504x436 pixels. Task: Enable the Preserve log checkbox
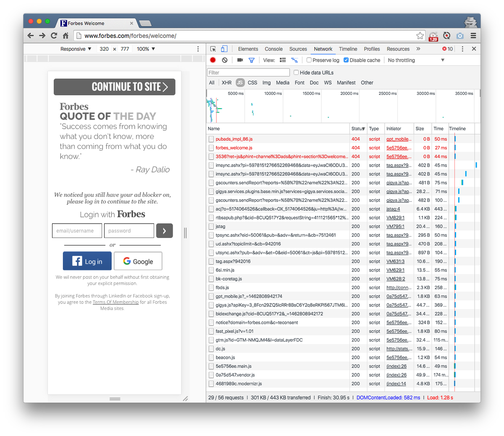(309, 60)
